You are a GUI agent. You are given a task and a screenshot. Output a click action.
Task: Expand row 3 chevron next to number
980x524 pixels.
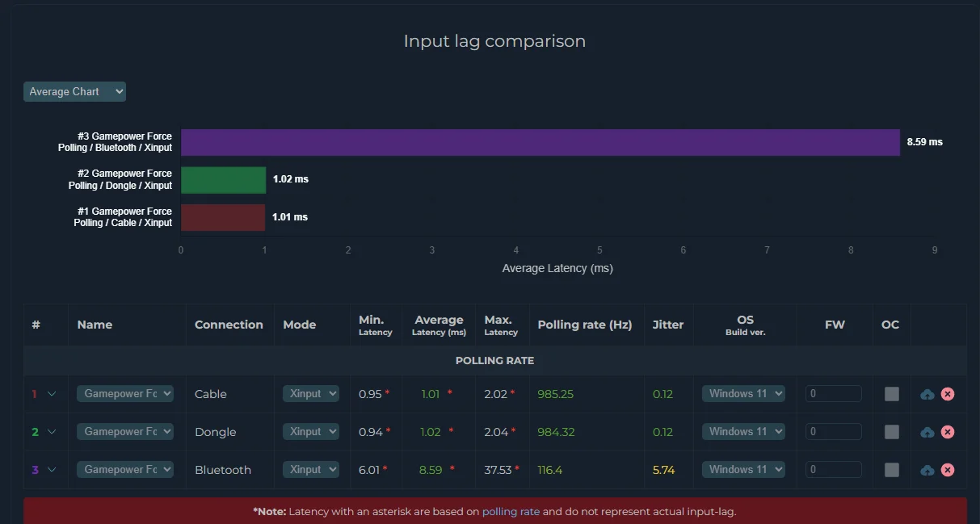(52, 470)
